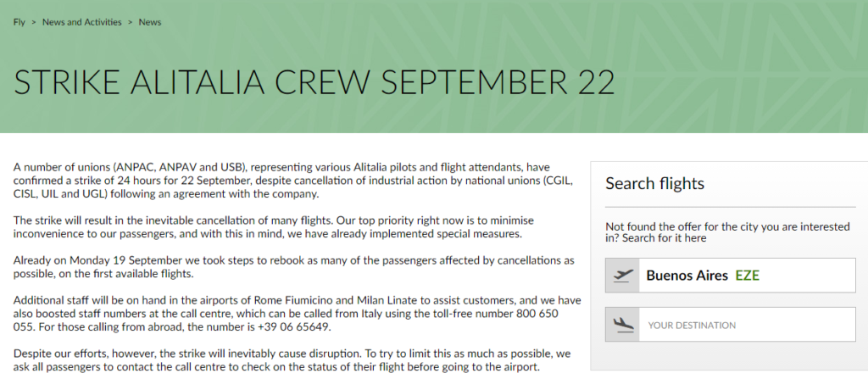
Task: Click the +39 06 65649 phone number
Action: [x=294, y=327]
